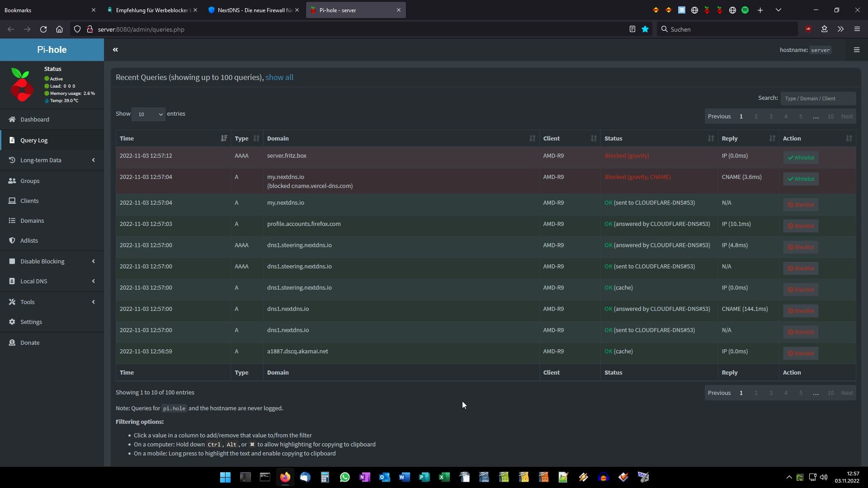Screen dimensions: 868x488
Task: Open the Show entries count dropdown
Action: click(x=148, y=114)
